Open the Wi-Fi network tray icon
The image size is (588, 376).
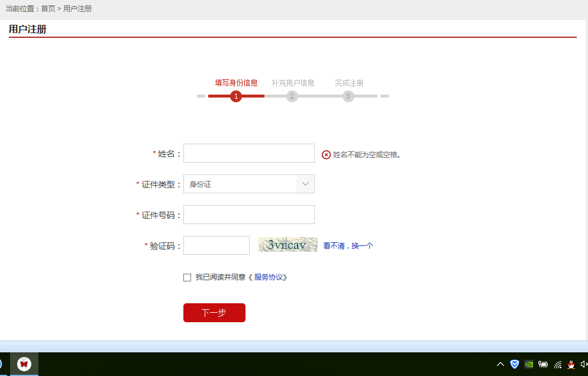[x=558, y=364]
